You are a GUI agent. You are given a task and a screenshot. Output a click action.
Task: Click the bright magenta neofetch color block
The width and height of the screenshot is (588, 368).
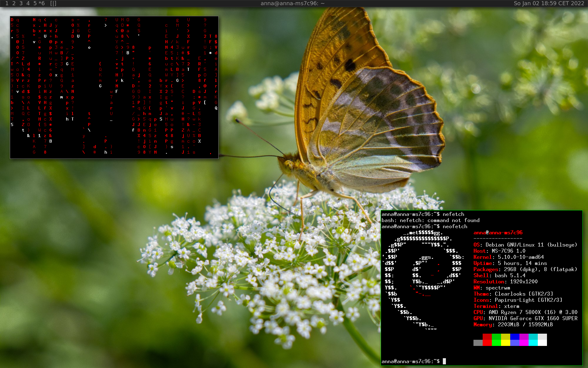[524, 343]
